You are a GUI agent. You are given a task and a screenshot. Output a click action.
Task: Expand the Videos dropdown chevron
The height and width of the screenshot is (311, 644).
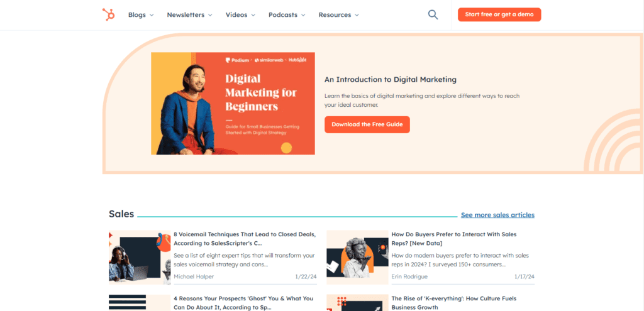point(253,15)
